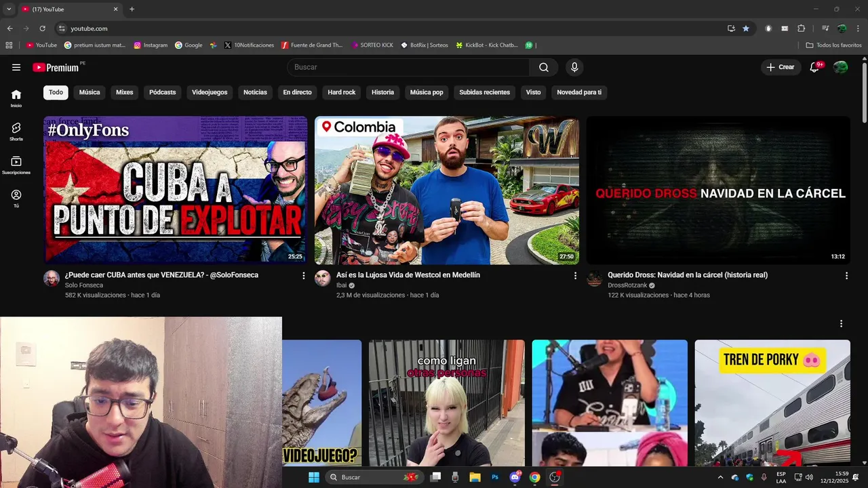
Task: Select the En directo filter chip
Action: [298, 92]
